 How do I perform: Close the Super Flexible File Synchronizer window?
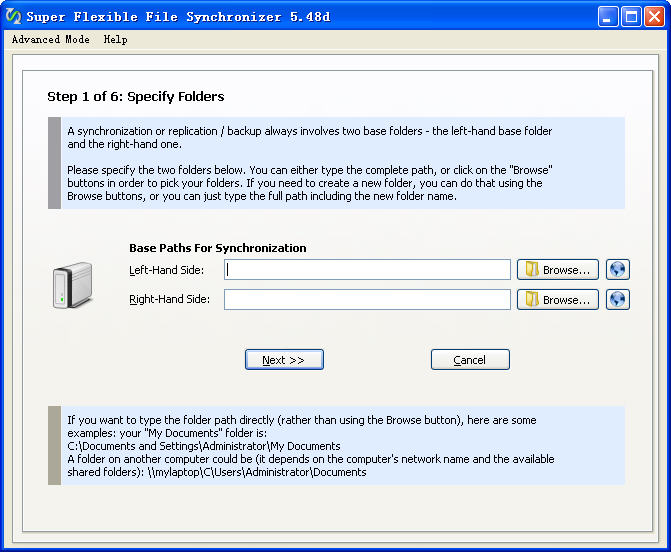(x=654, y=17)
